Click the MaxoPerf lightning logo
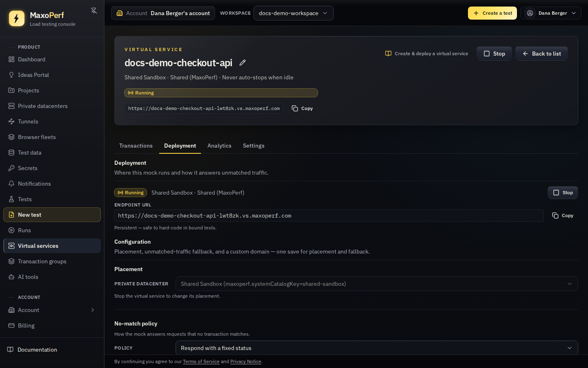Viewport: 588px width, 368px height. pyautogui.click(x=17, y=18)
